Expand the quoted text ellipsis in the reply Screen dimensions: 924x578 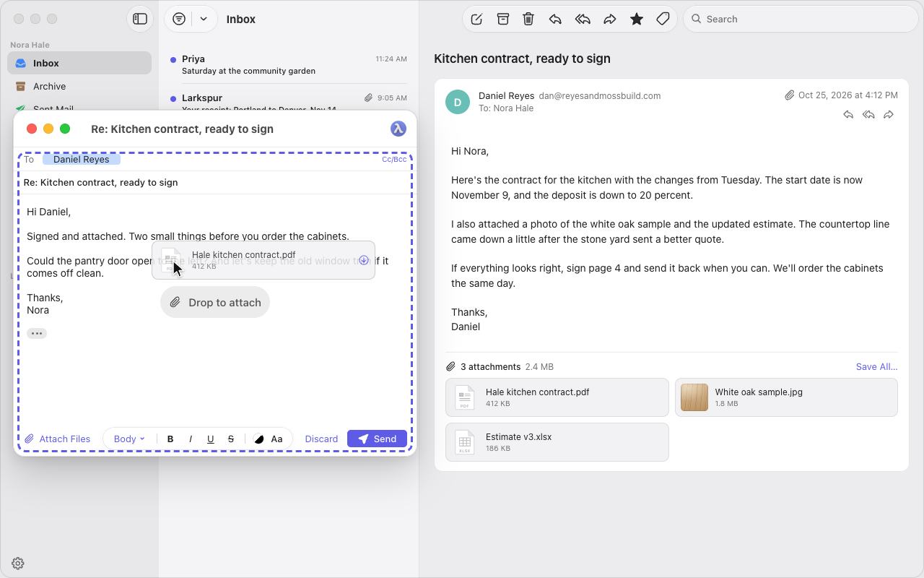click(x=37, y=333)
